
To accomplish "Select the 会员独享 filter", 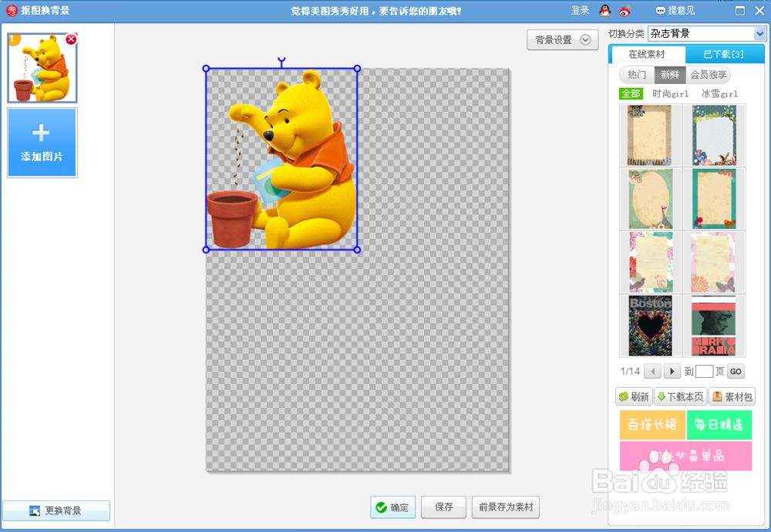I will tap(708, 75).
